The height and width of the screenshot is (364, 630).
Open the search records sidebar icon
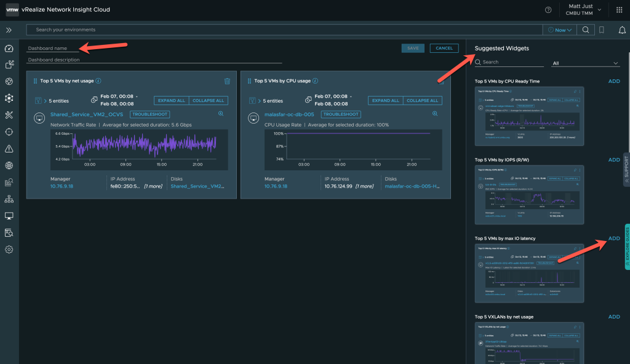pyautogui.click(x=9, y=232)
